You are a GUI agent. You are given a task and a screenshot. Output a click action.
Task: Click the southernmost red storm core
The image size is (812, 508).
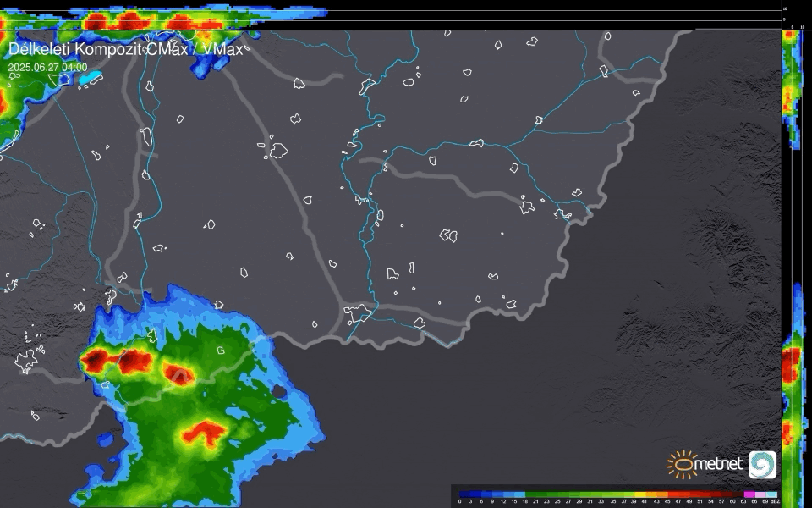point(201,434)
